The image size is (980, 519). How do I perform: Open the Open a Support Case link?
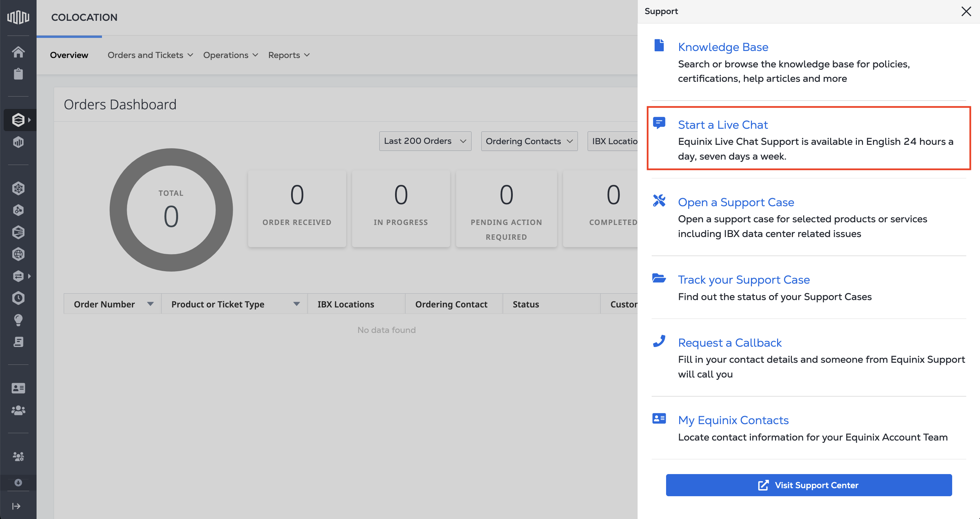click(736, 202)
